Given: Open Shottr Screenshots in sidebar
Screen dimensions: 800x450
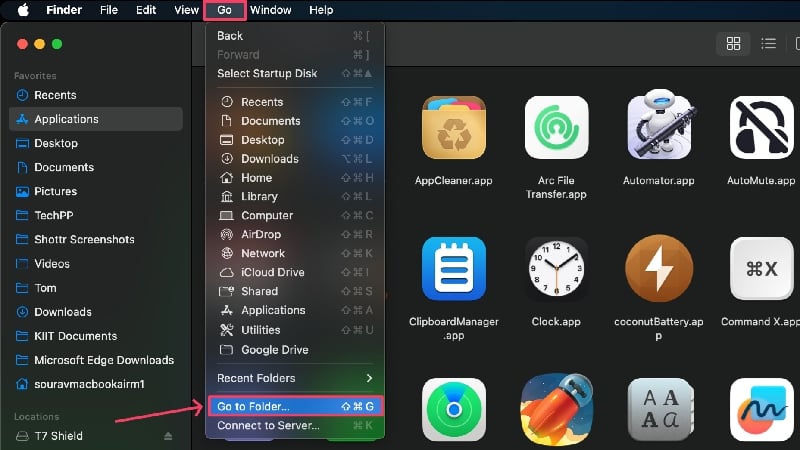Looking at the screenshot, I should [96, 239].
